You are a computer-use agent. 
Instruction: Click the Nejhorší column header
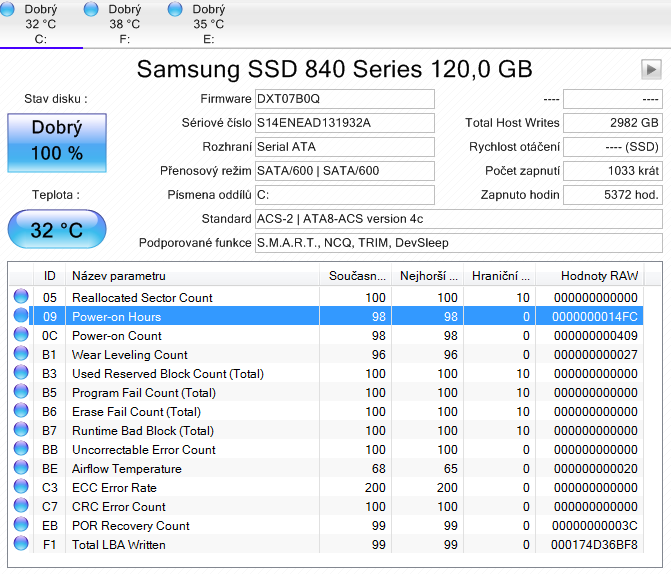coord(428,276)
